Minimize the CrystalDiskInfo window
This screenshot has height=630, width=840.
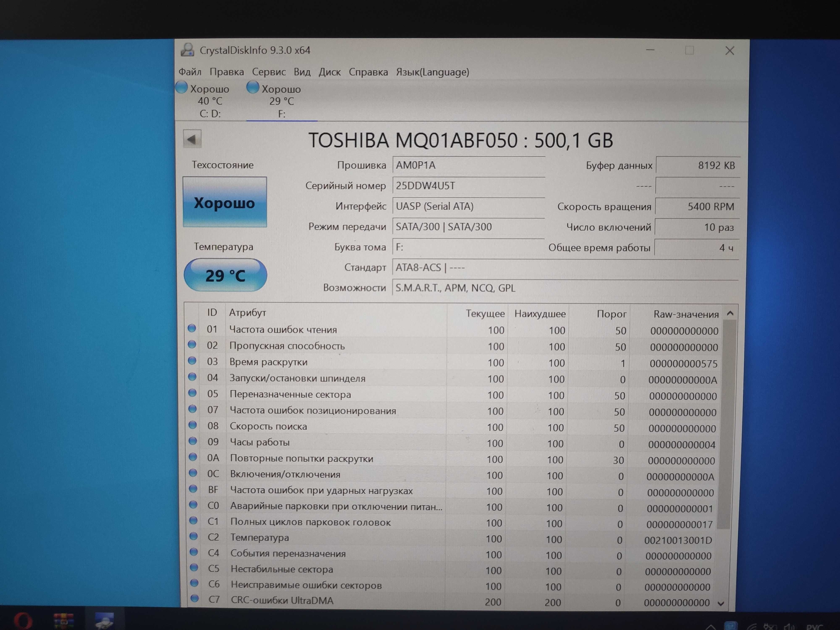[x=651, y=50]
